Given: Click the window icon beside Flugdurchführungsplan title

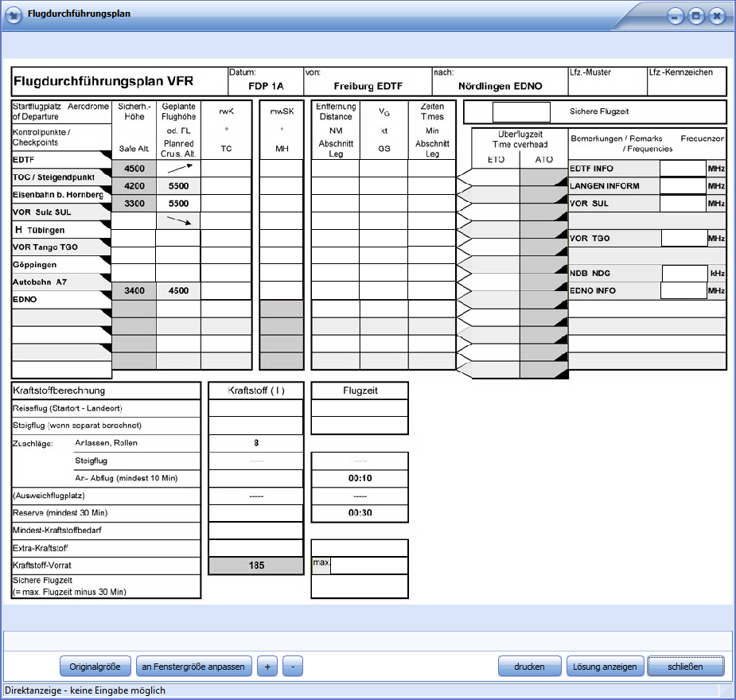Looking at the screenshot, I should (14, 15).
